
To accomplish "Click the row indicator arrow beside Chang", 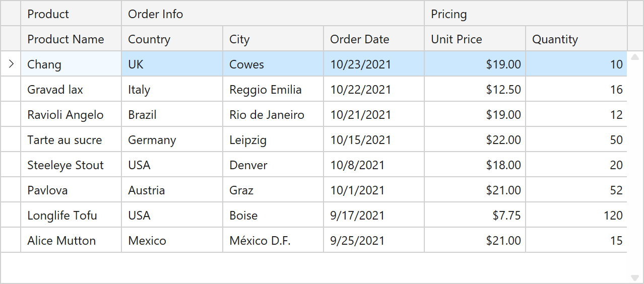I will point(11,64).
